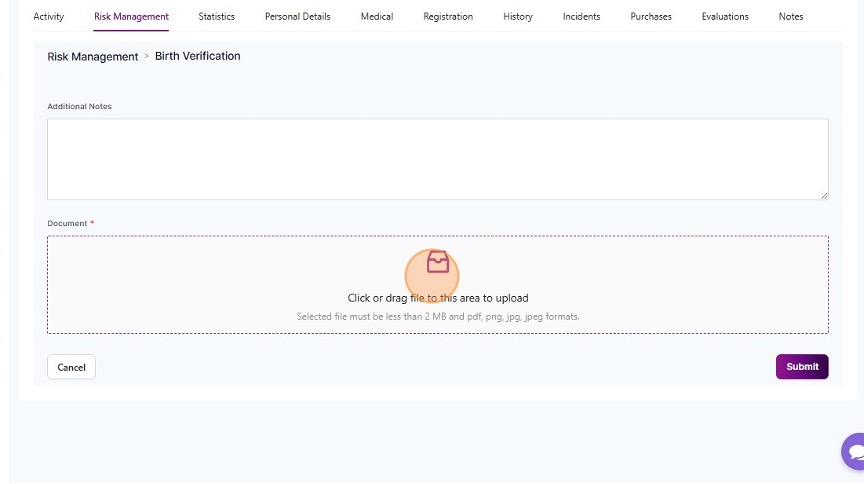
Task: Click the file format requirement hint text
Action: 438,317
